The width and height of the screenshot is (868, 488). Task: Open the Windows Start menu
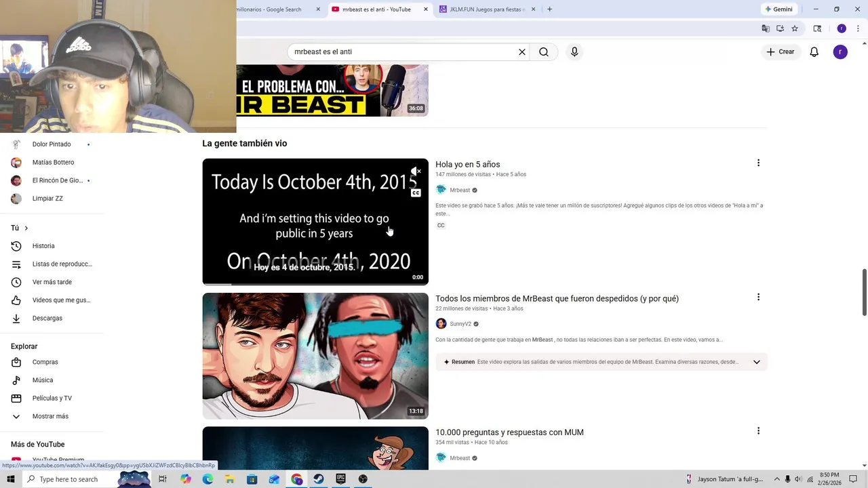(10, 479)
